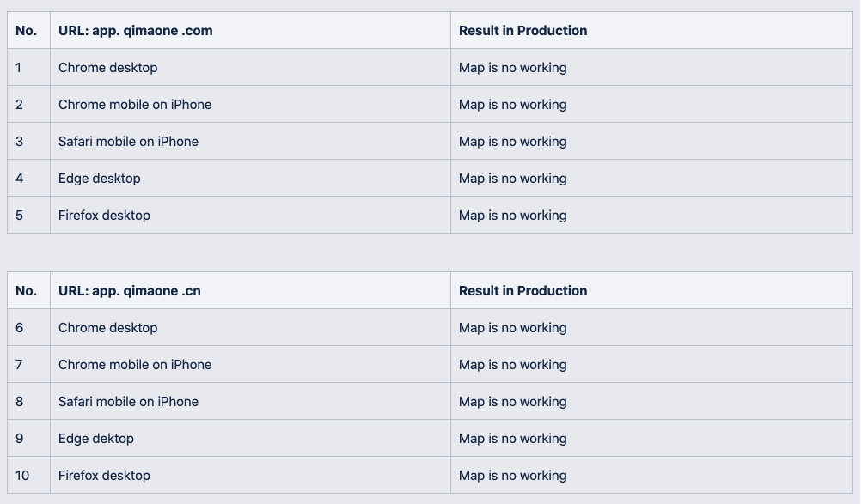Click "Firefox desktop" cell in row 5
The height and width of the screenshot is (504, 862).
pyautogui.click(x=104, y=216)
